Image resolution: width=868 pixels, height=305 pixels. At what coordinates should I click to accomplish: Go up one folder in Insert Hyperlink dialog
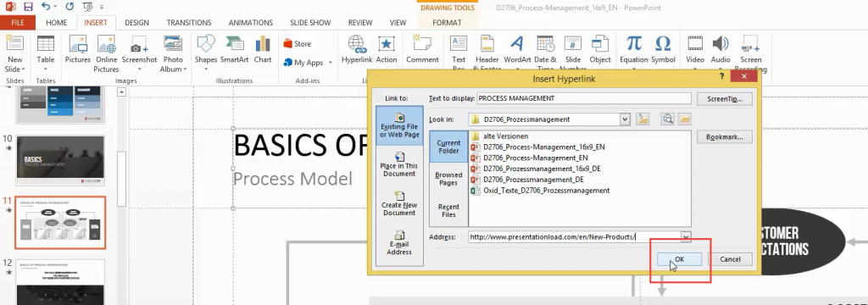tap(643, 119)
